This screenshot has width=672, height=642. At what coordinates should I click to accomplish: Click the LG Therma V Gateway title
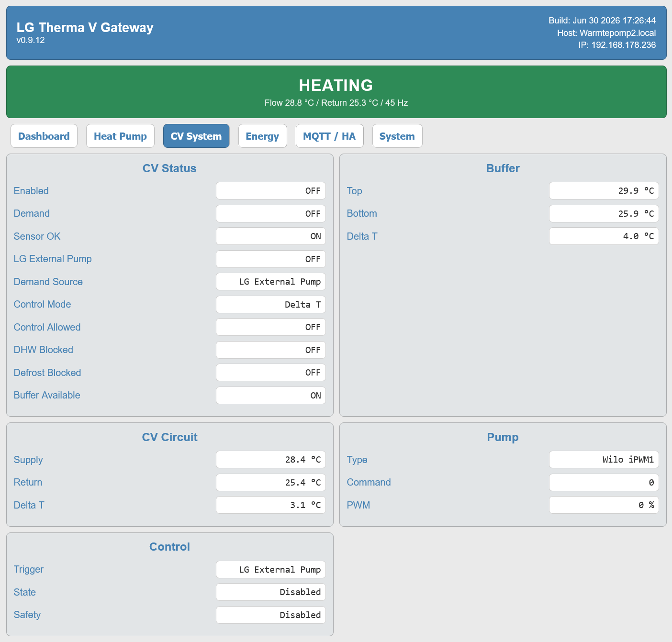85,27
